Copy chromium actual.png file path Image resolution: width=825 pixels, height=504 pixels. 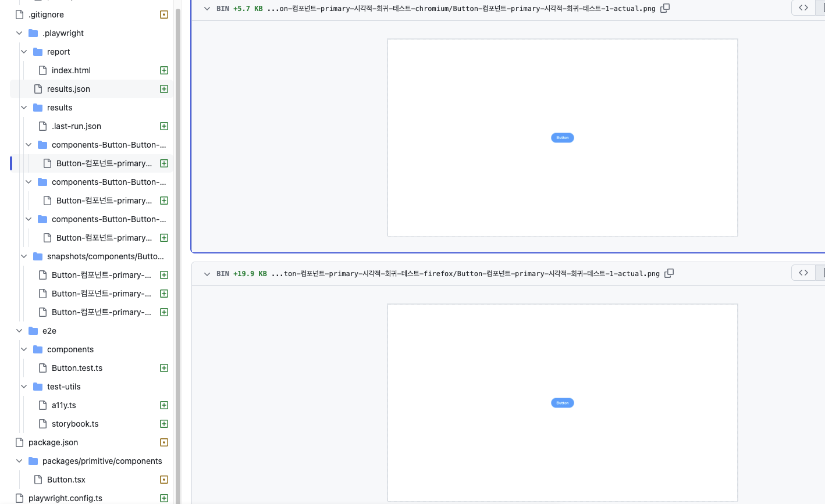(665, 8)
